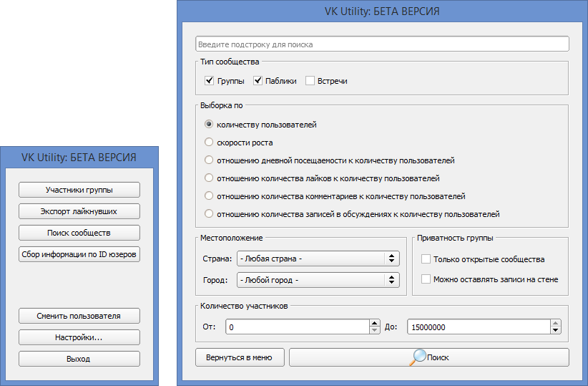Click the Вернуться в меню button
Viewport: 588px width, 386px height.
(240, 357)
